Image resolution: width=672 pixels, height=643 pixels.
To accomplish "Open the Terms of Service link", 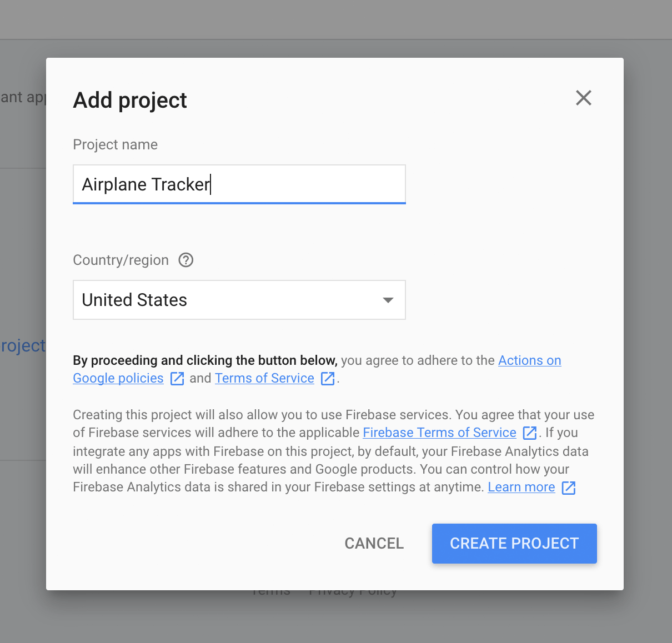I will coord(264,378).
